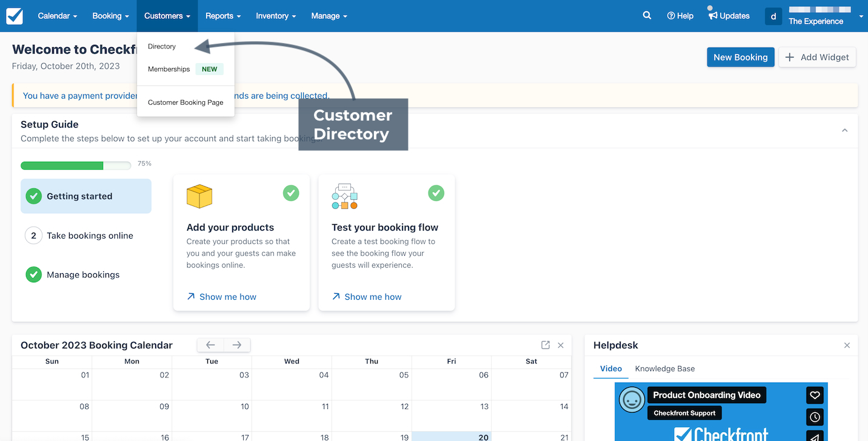Click the Test your booking flow title
Viewport: 868px width, 441px height.
click(385, 227)
